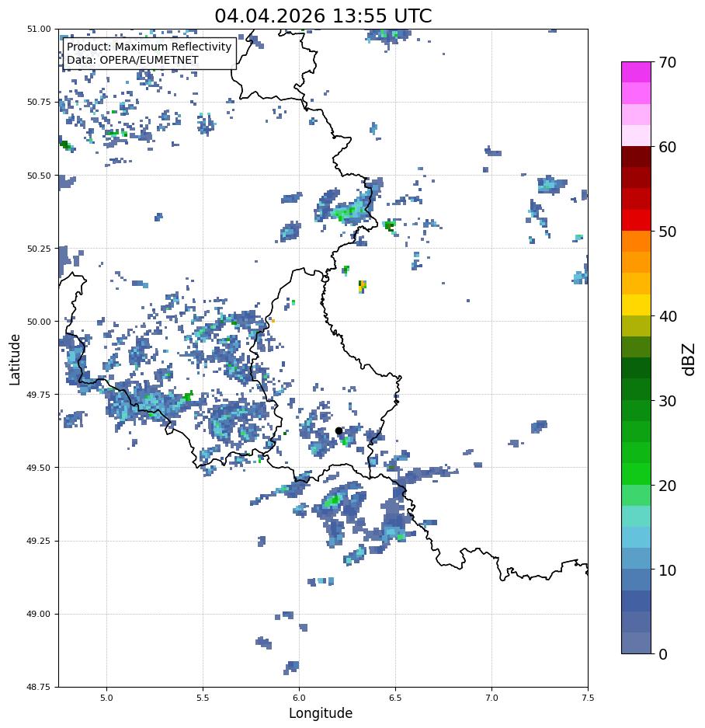The height and width of the screenshot is (728, 705).
Task: Click the timestamp title 04.04.2026 13:55 UTC
Action: 323,16
